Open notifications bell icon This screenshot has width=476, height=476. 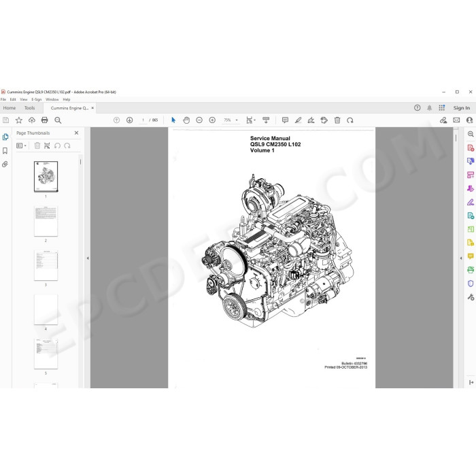(x=429, y=107)
